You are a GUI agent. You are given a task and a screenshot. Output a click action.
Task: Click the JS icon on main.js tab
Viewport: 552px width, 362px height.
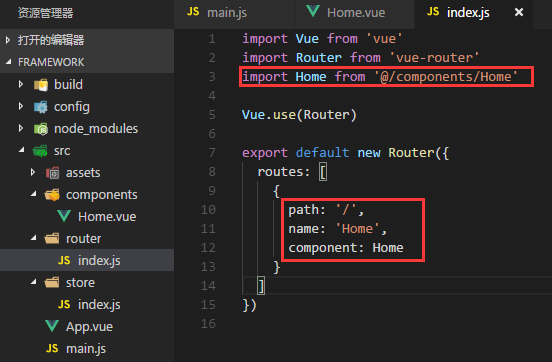point(193,12)
